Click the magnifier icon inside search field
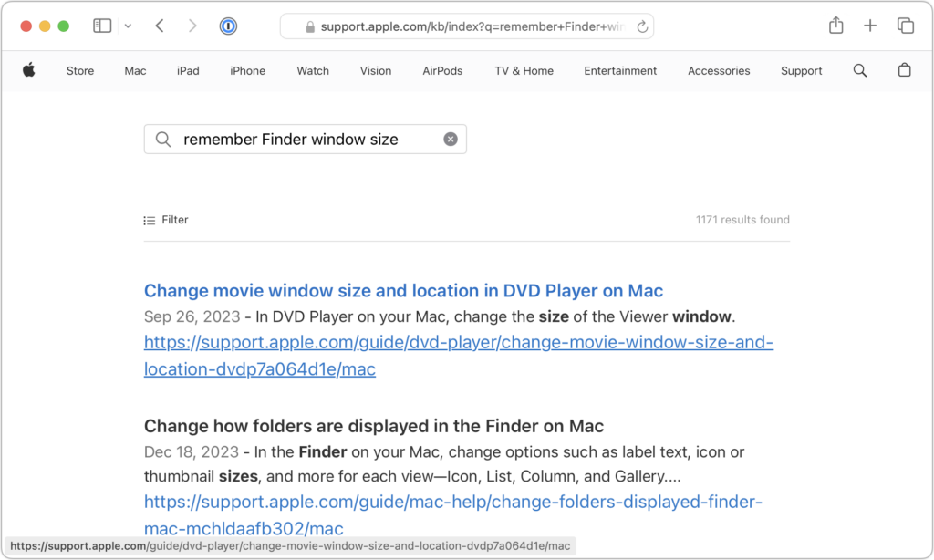The height and width of the screenshot is (560, 934). (x=163, y=140)
